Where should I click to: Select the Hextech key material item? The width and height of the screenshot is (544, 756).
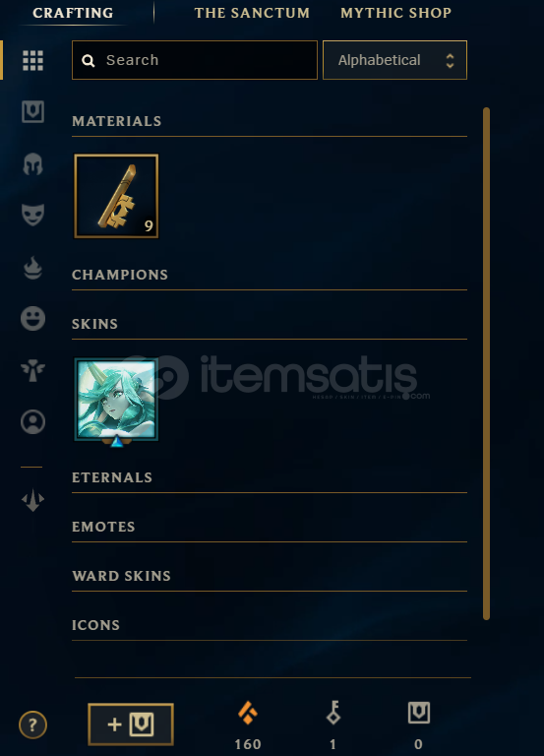(x=116, y=196)
